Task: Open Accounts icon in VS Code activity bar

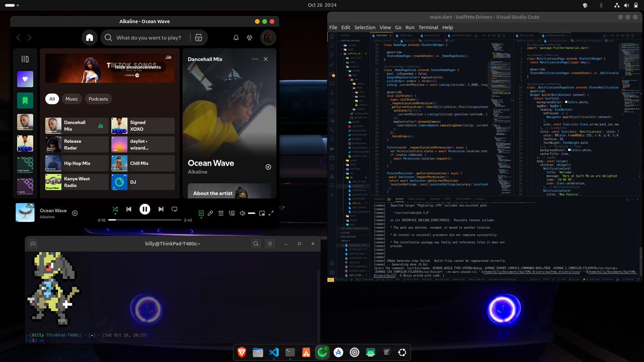Action: tap(332, 263)
